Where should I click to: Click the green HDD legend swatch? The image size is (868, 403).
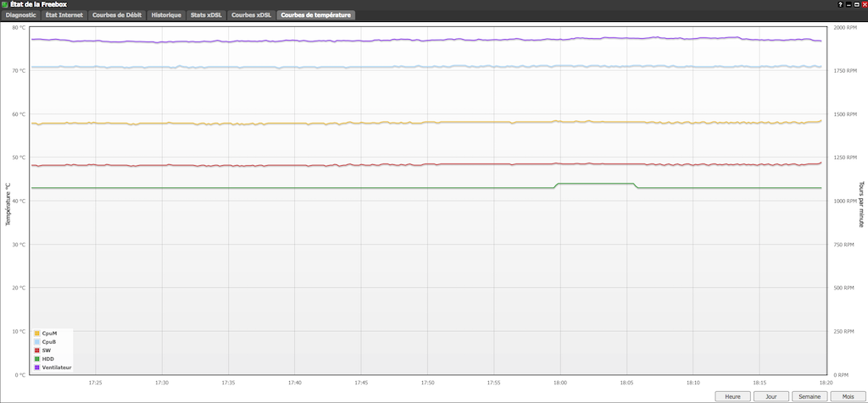tap(36, 359)
